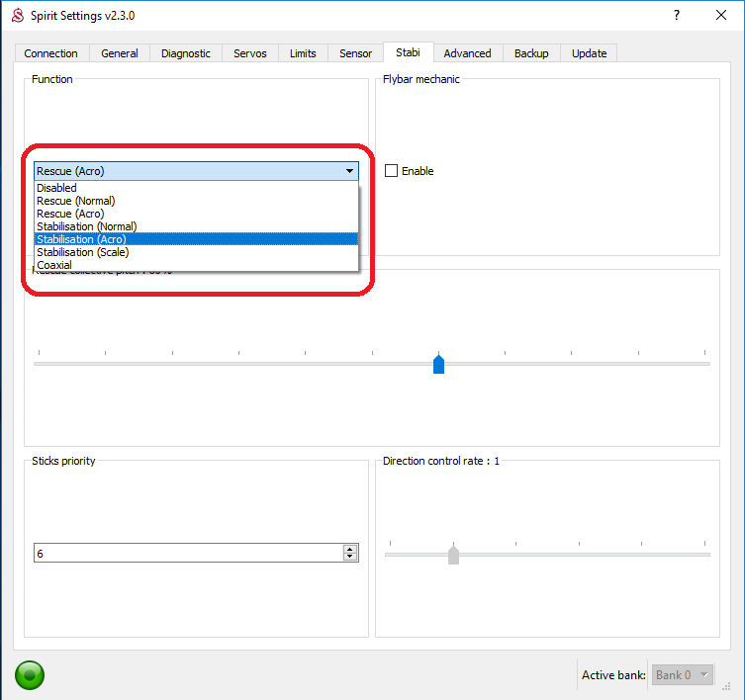Click the question mark help button
The image size is (745, 700).
(676, 16)
